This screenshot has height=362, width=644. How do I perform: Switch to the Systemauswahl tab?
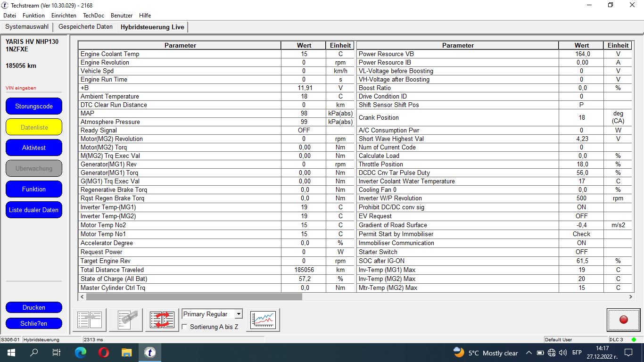(27, 27)
